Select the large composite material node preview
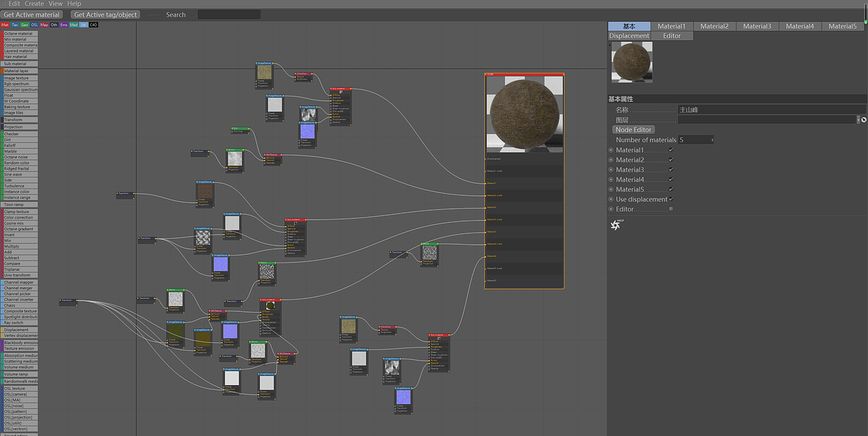The width and height of the screenshot is (868, 436). pyautogui.click(x=525, y=114)
